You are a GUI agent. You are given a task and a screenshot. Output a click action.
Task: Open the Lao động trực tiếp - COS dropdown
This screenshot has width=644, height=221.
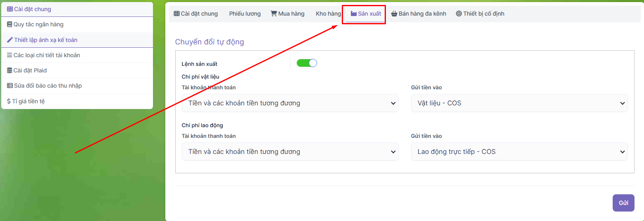click(519, 151)
